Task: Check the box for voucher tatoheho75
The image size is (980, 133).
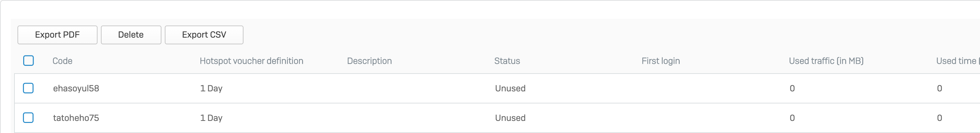Action: [29, 118]
